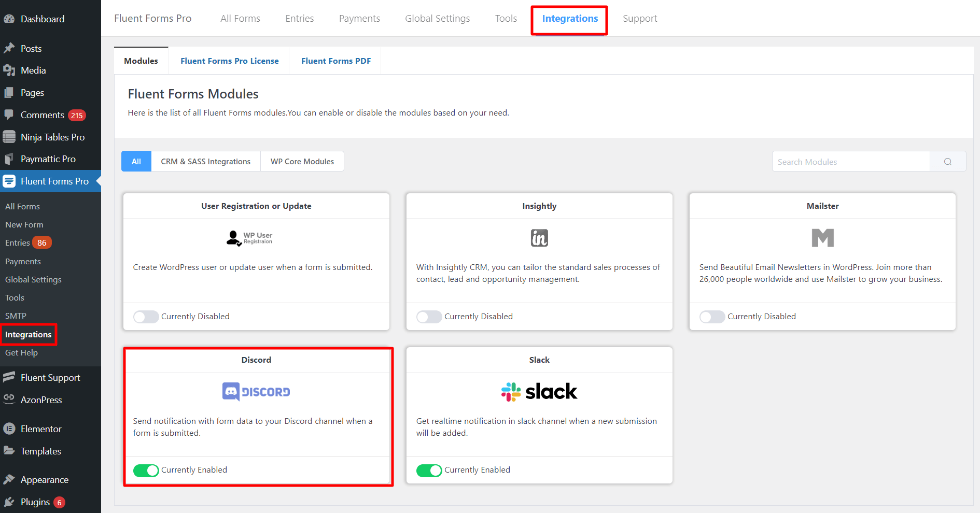Click the Comments speech bubble icon
The width and height of the screenshot is (980, 513).
coord(9,115)
